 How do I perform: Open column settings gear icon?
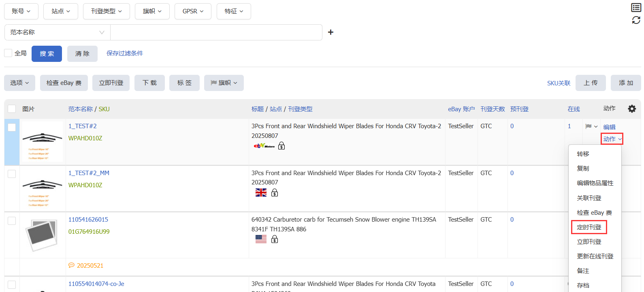pyautogui.click(x=631, y=109)
